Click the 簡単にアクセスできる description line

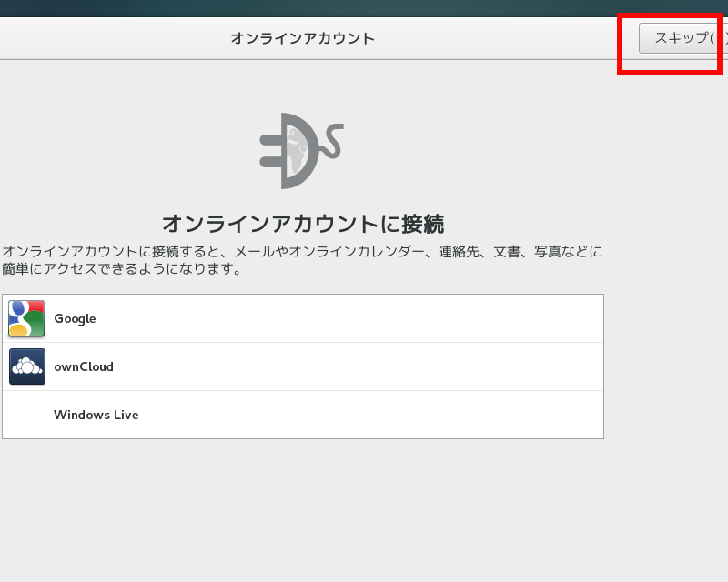click(x=122, y=270)
